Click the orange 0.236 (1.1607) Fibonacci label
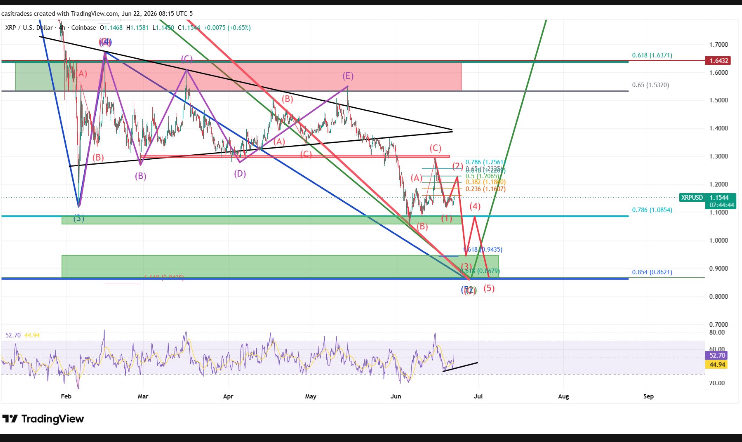The height and width of the screenshot is (442, 742). tap(486, 189)
